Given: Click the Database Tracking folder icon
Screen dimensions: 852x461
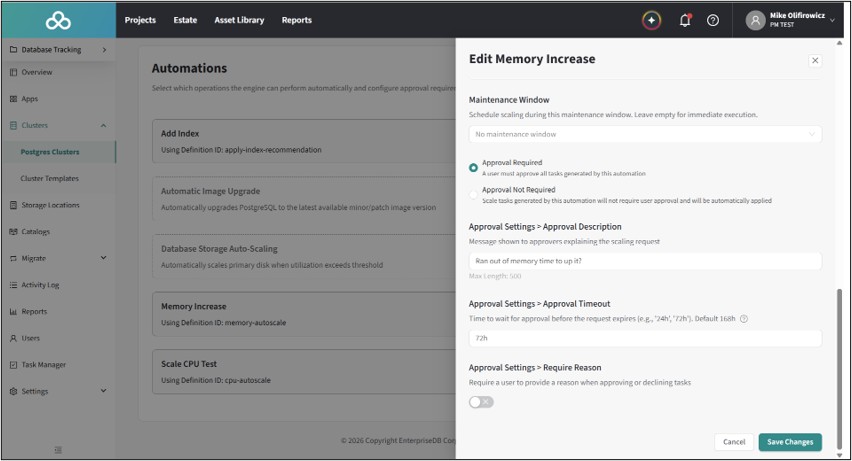Looking at the screenshot, I should point(14,49).
